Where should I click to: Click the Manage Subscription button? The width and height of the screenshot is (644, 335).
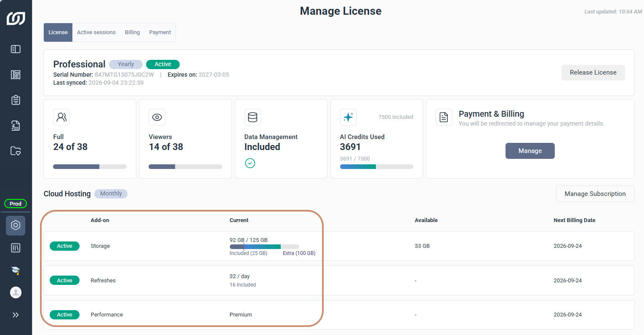(595, 194)
